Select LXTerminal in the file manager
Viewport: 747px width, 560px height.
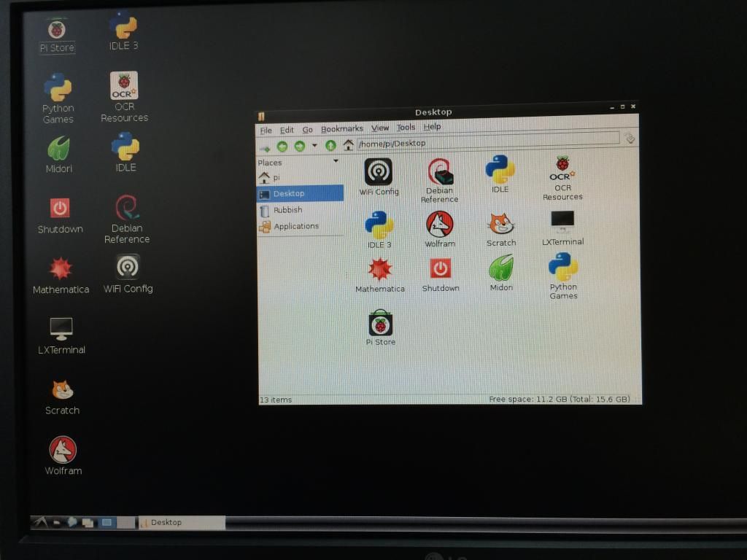pos(562,228)
